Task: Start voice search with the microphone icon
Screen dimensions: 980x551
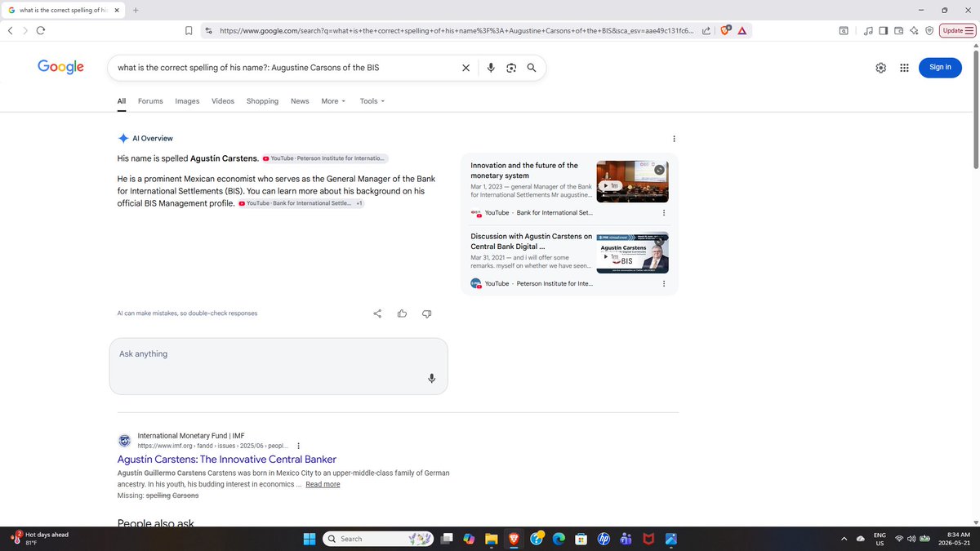Action: click(491, 68)
